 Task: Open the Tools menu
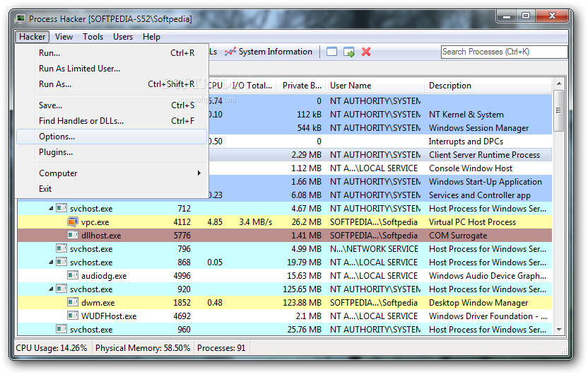[x=93, y=37]
